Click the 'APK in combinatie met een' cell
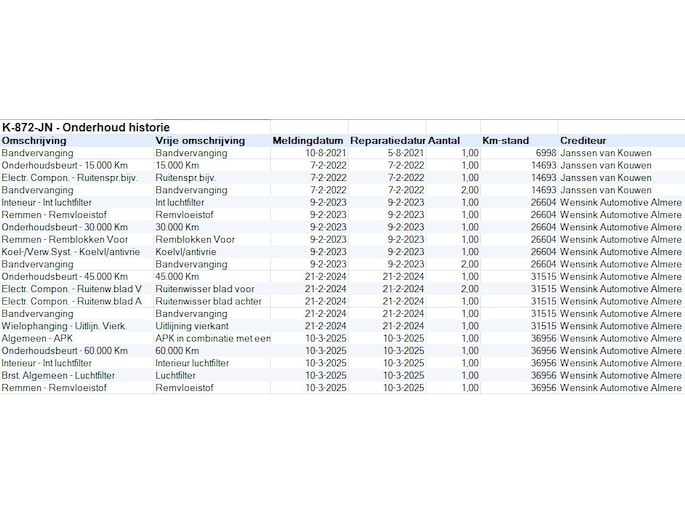This screenshot has height=514, width=685. (212, 338)
